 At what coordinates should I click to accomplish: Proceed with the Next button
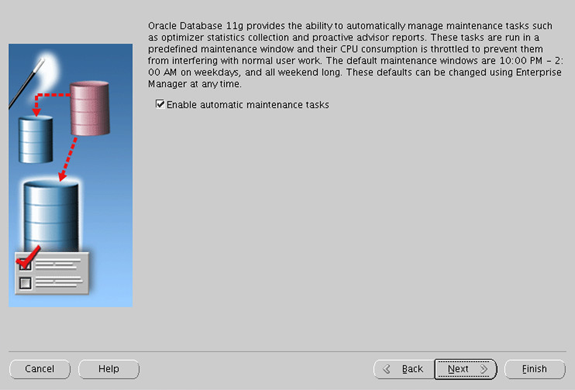point(466,369)
